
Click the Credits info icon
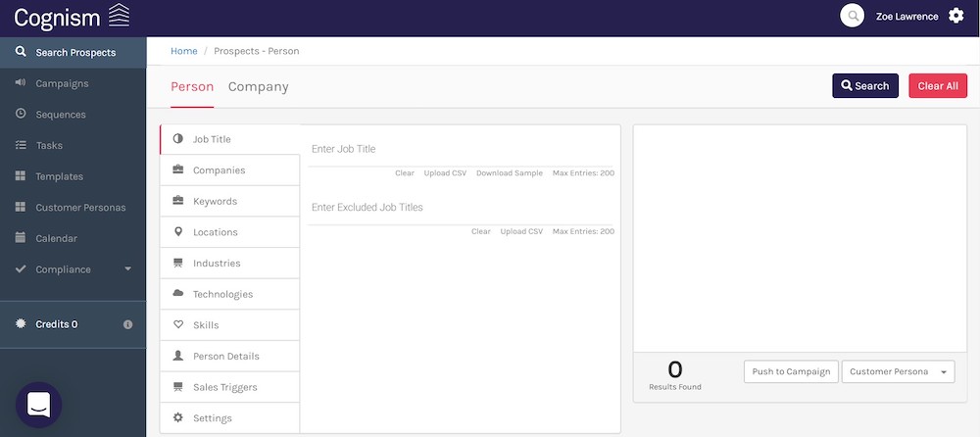click(127, 324)
